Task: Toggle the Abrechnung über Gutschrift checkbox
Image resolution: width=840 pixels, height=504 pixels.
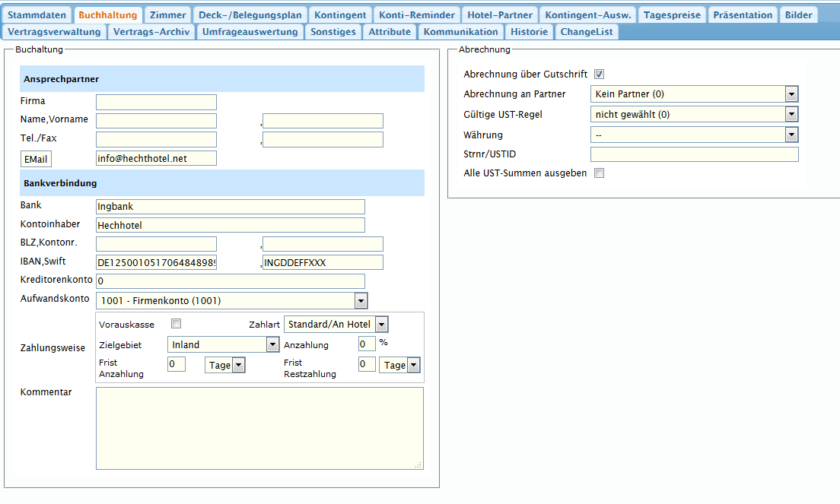Action: click(x=600, y=74)
